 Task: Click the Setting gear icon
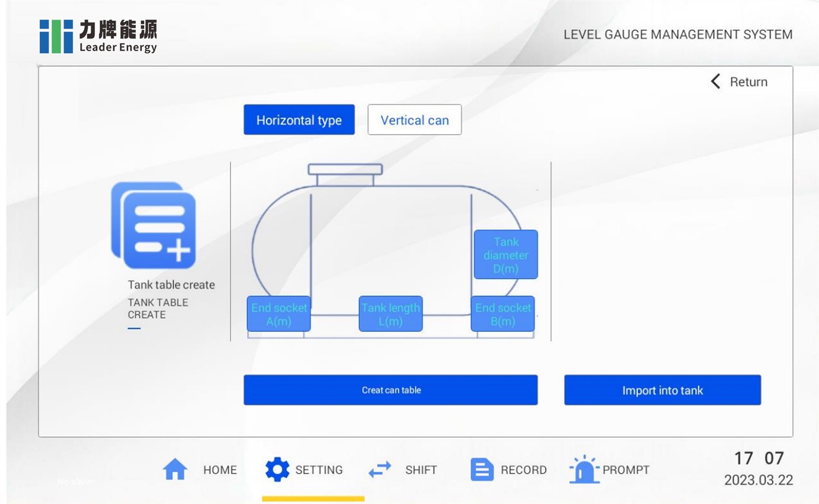(277, 469)
